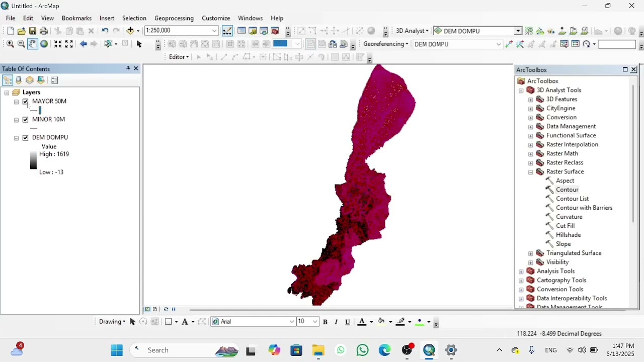
Task: Open the Selection menu
Action: 134,18
